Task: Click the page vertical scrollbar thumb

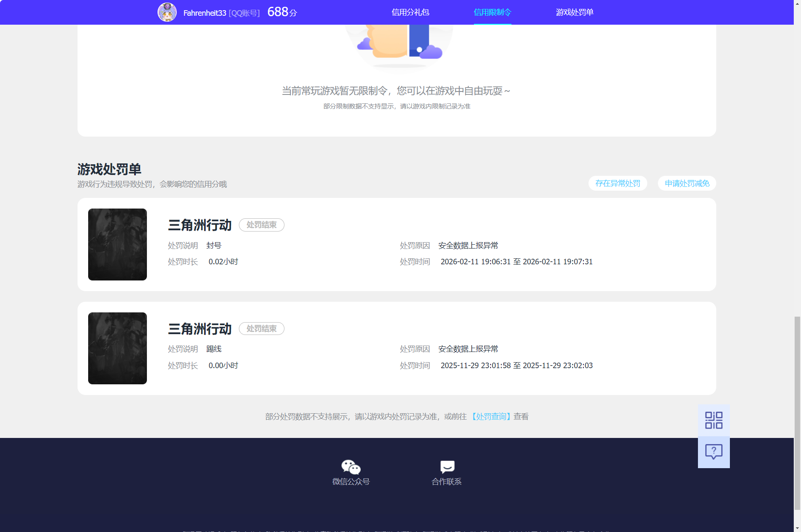Action: tap(797, 413)
